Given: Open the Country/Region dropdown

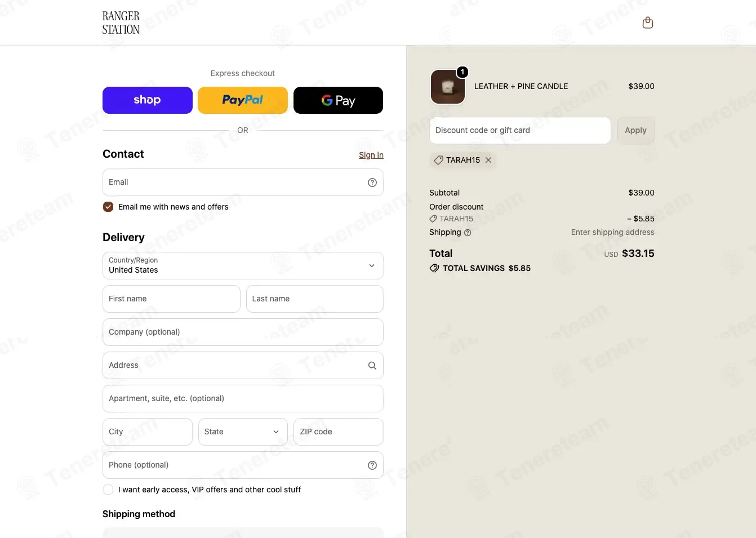Looking at the screenshot, I should [243, 265].
